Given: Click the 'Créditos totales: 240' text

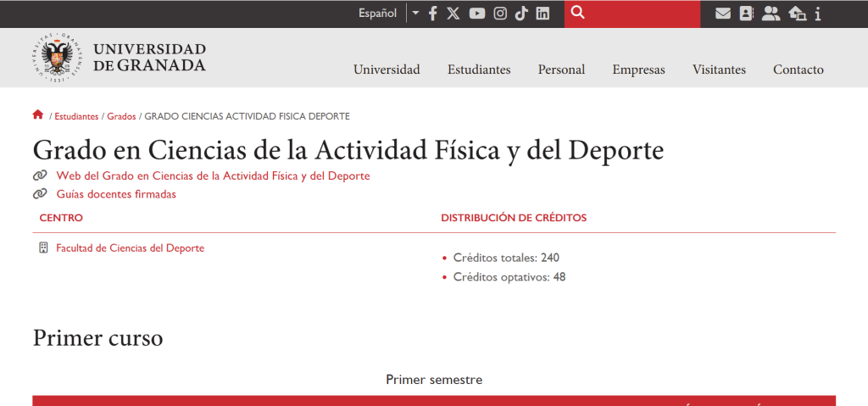Looking at the screenshot, I should point(507,258).
